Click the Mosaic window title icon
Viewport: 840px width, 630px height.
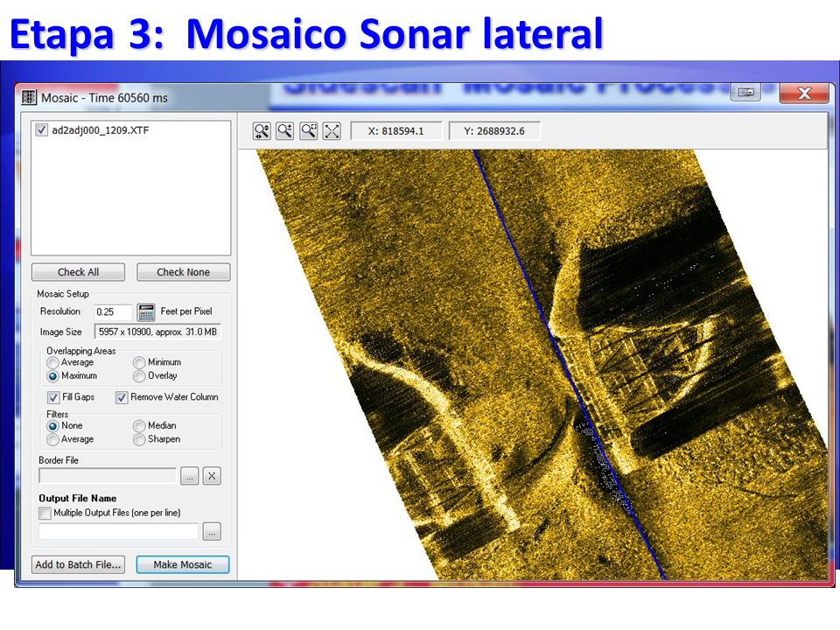point(29,97)
